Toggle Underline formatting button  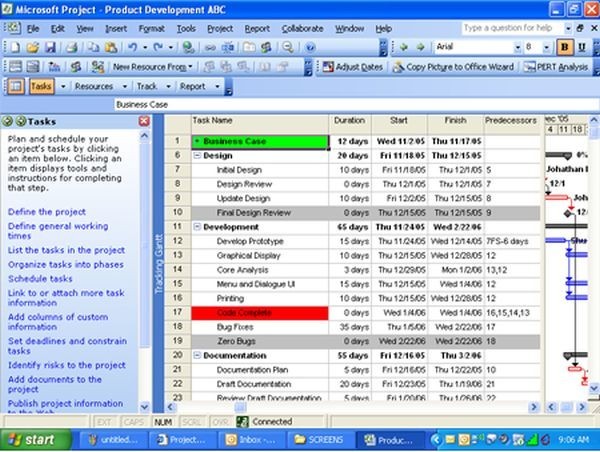[581, 47]
